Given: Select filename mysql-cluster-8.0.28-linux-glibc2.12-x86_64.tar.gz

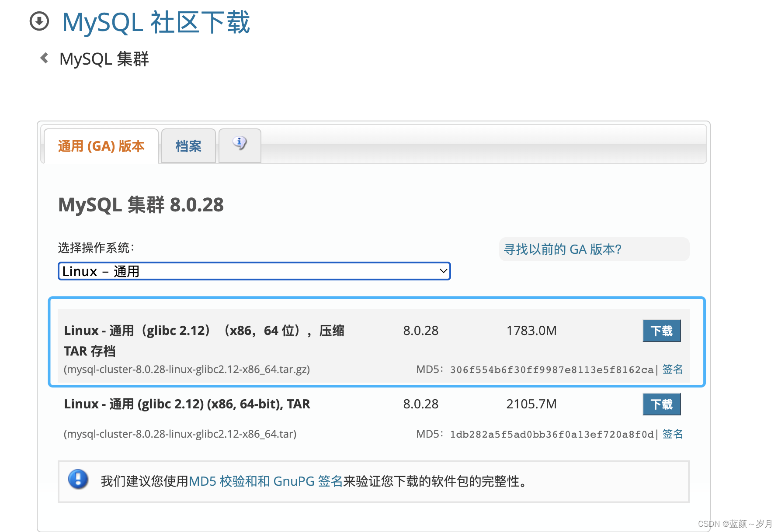Looking at the screenshot, I should (187, 370).
